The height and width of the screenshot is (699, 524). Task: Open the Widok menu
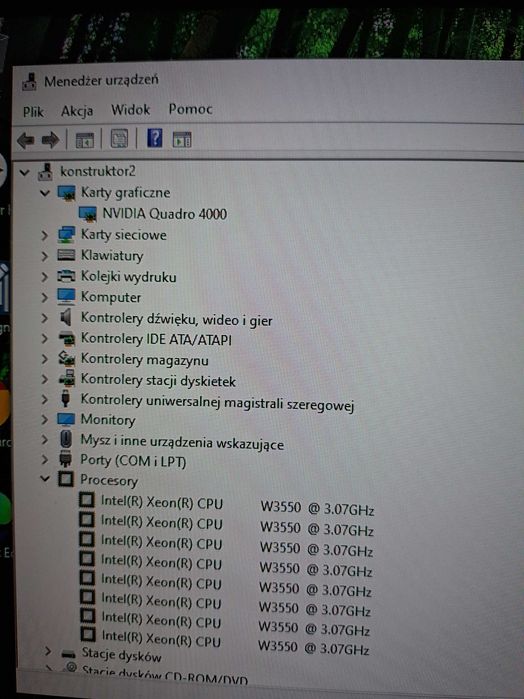point(130,110)
